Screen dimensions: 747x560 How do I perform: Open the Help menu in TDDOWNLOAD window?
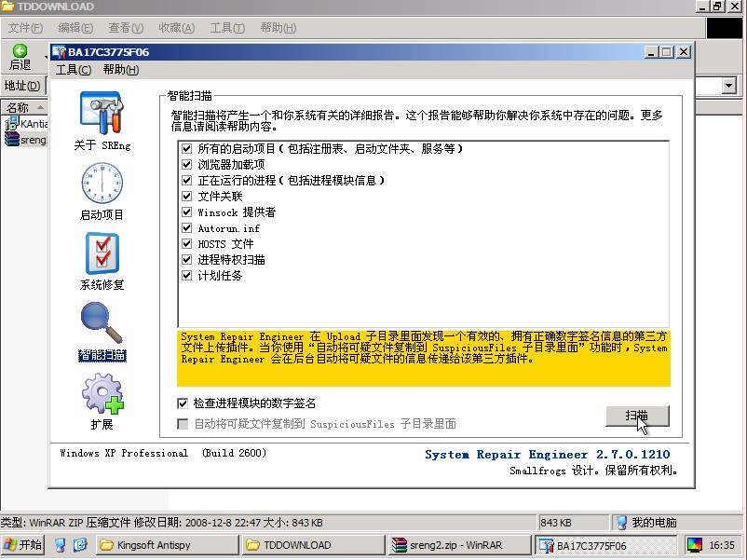pos(278,28)
